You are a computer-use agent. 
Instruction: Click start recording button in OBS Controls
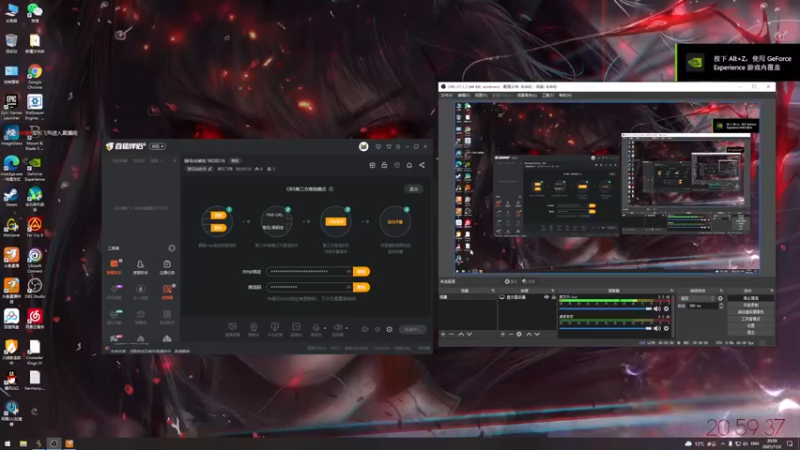(750, 305)
